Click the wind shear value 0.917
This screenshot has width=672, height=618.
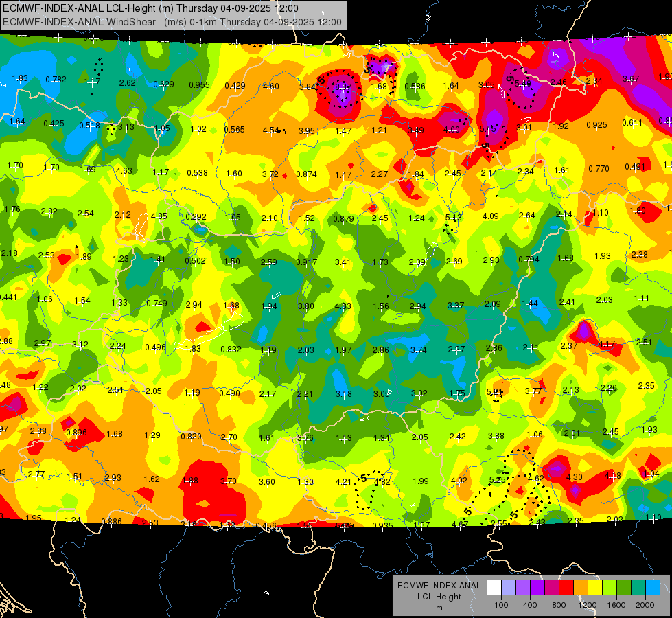pos(306,262)
